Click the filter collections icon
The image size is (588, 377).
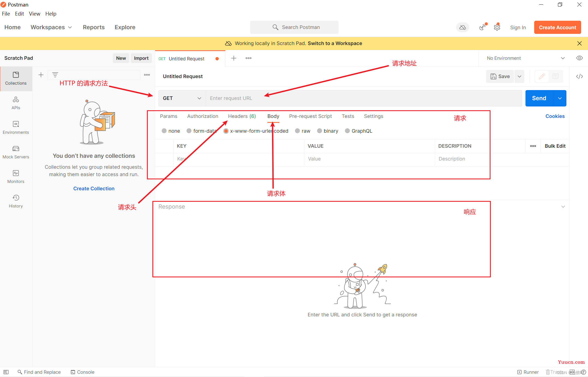(55, 75)
